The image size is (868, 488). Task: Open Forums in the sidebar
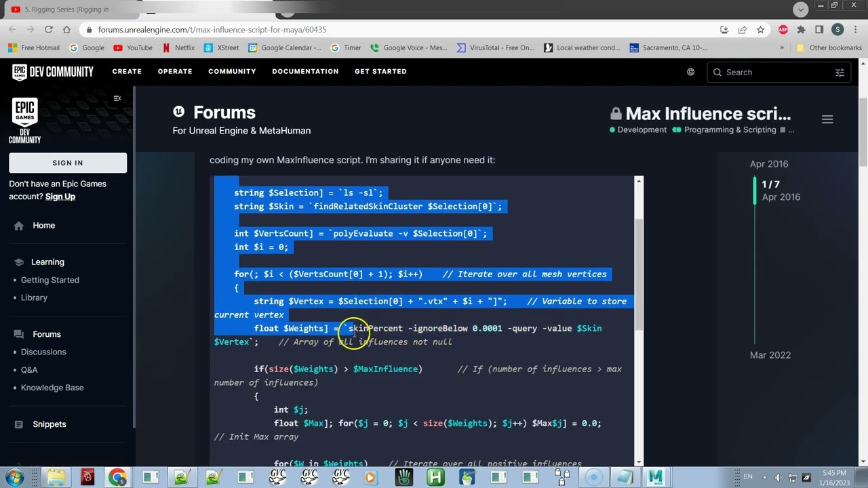point(47,334)
